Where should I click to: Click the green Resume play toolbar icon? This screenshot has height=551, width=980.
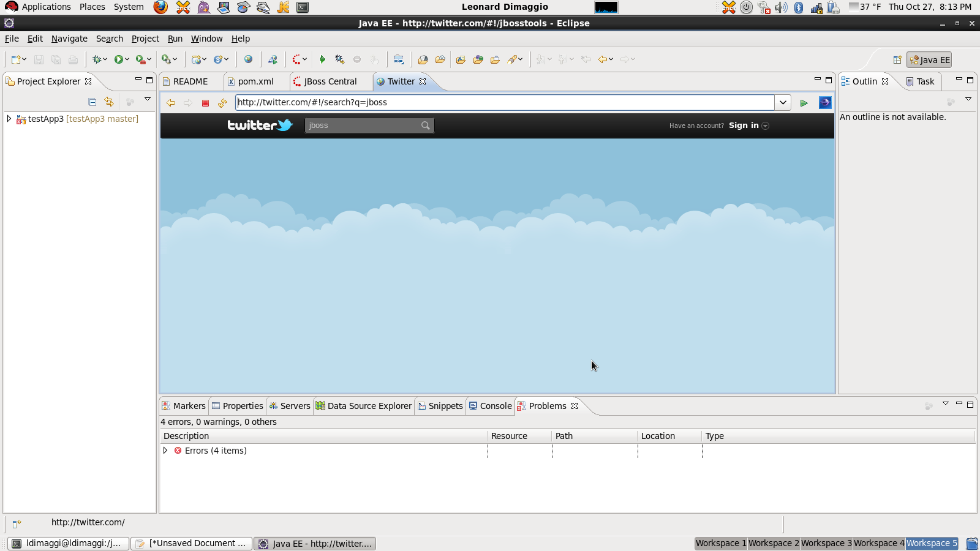323,59
